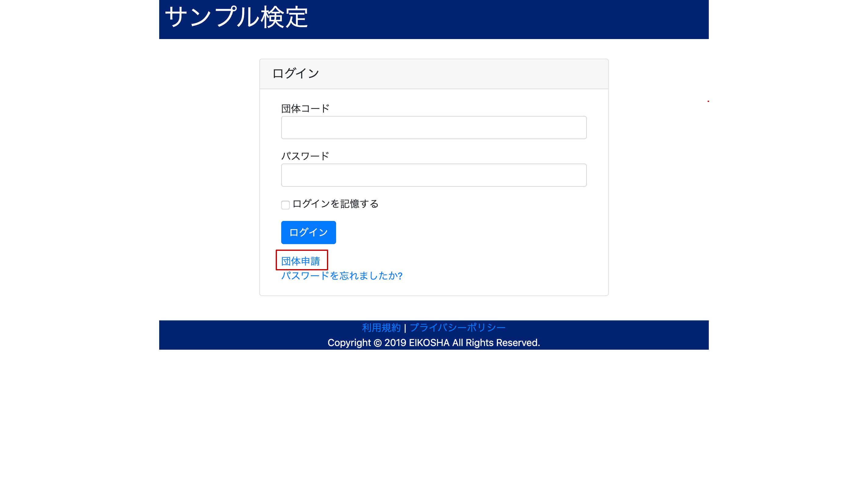Click the 団体コード field label
This screenshot has height=487, width=868.
point(305,108)
